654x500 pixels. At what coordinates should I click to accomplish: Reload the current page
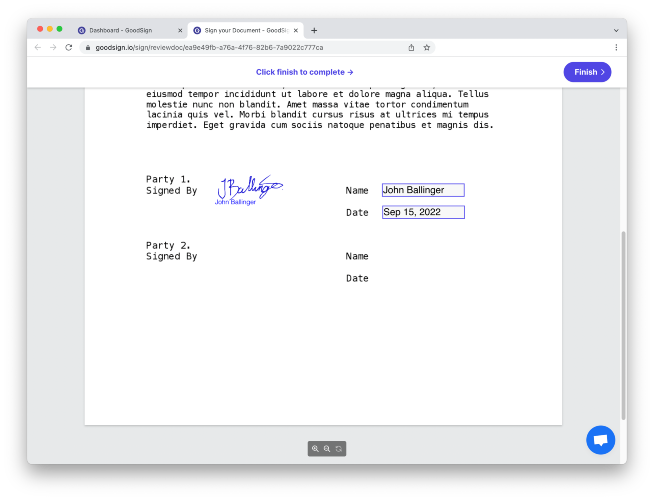point(69,48)
